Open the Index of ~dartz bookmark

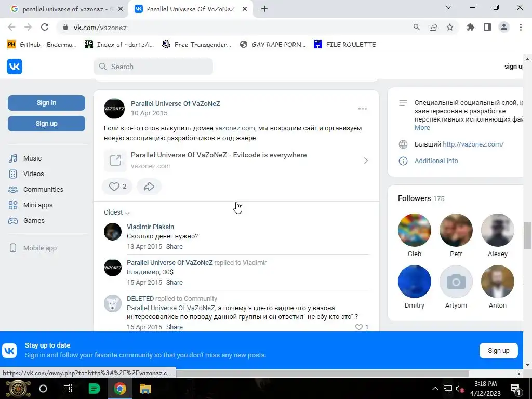(x=119, y=45)
